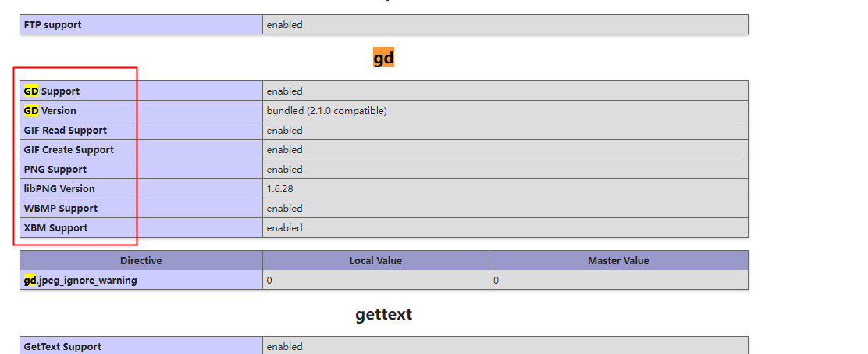Click the Master Value column header
Screen dimensions: 868x354
tap(618, 261)
